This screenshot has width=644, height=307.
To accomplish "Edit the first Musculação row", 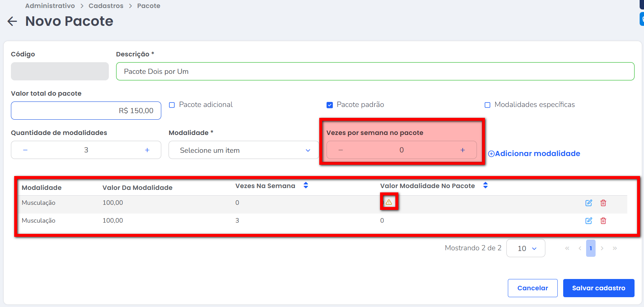I will click(x=588, y=203).
